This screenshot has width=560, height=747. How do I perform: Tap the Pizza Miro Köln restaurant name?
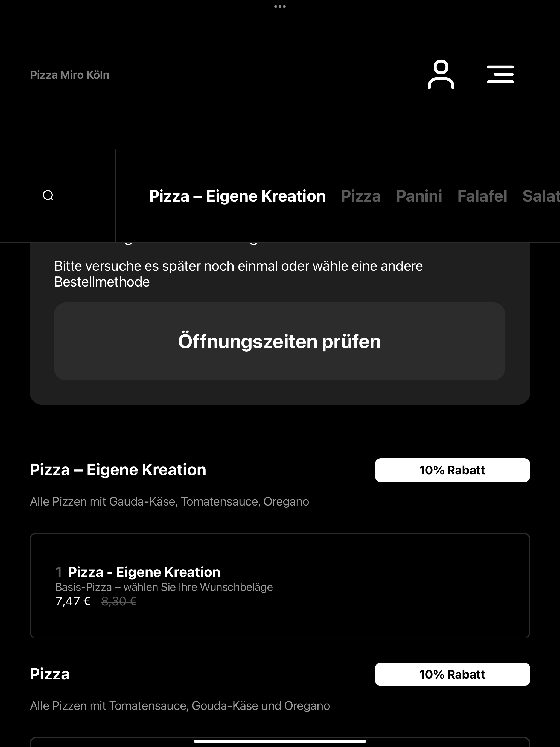(x=69, y=75)
